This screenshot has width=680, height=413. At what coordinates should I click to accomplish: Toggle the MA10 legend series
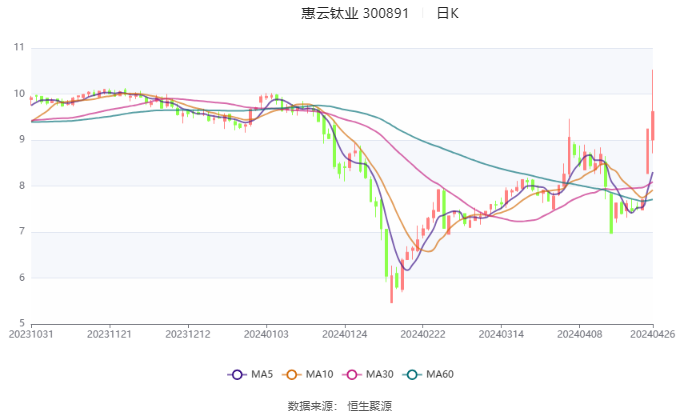[307, 374]
